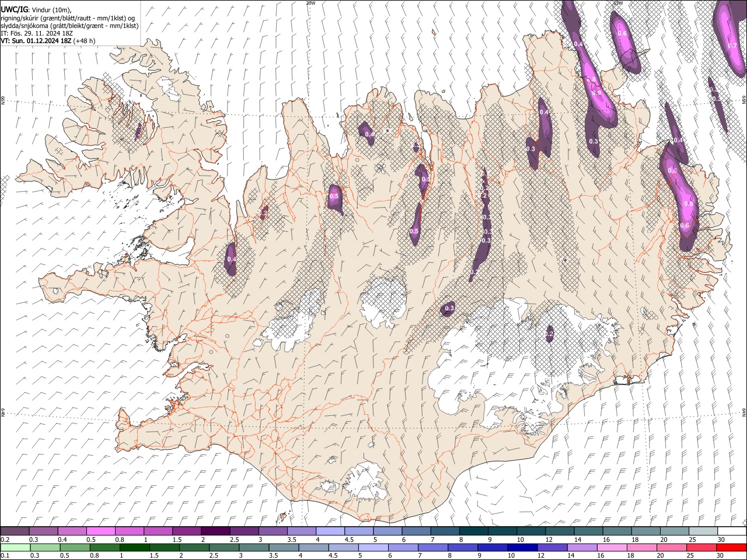This screenshot has height=560, width=747.
Task: Click the 15W longitude label at the top edge
Action: pyautogui.click(x=618, y=3)
